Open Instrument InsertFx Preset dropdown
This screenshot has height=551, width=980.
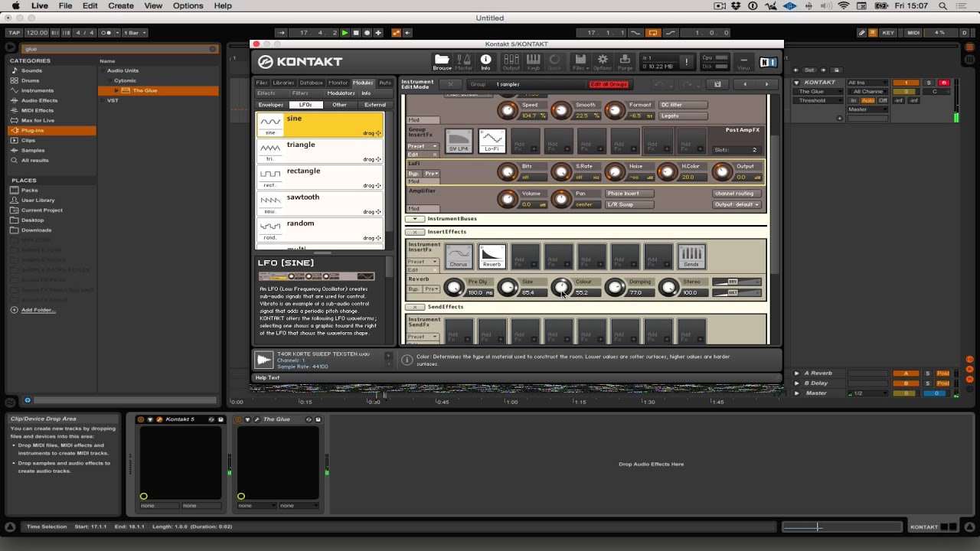(x=423, y=262)
